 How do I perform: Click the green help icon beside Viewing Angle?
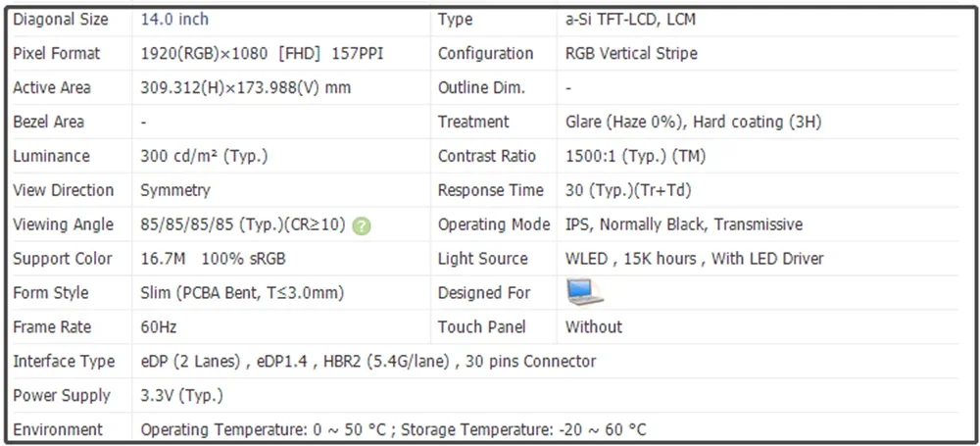[x=362, y=225]
